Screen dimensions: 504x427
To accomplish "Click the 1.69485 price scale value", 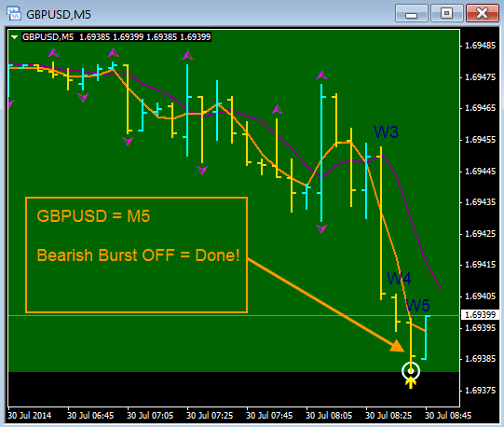I will pos(481,46).
